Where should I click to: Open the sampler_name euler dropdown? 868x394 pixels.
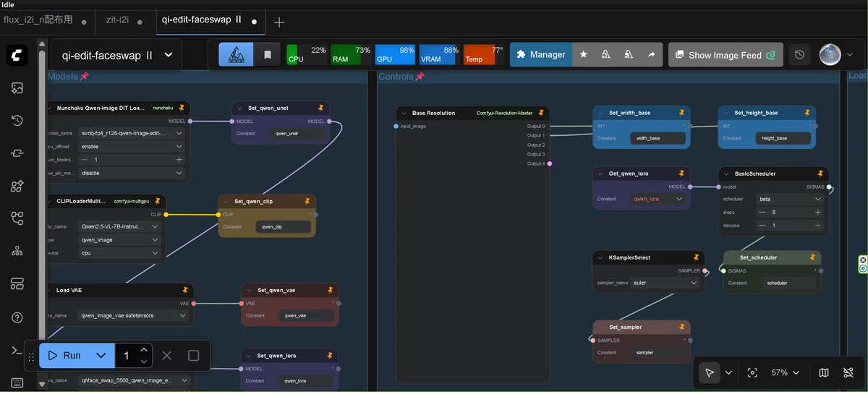point(665,283)
